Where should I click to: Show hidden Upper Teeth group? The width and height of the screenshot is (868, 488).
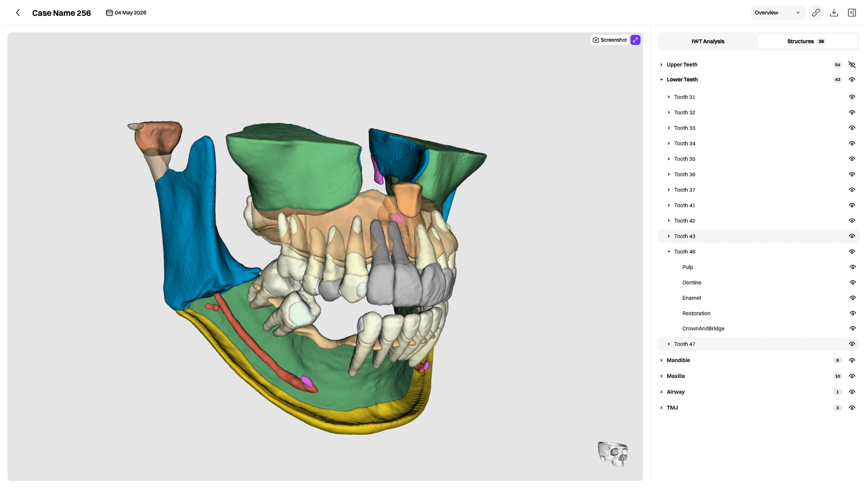coord(852,65)
